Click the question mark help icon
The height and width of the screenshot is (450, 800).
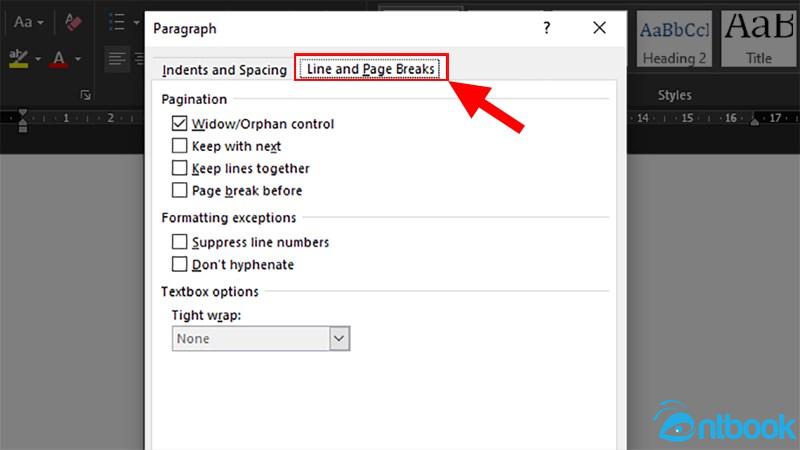[x=546, y=28]
